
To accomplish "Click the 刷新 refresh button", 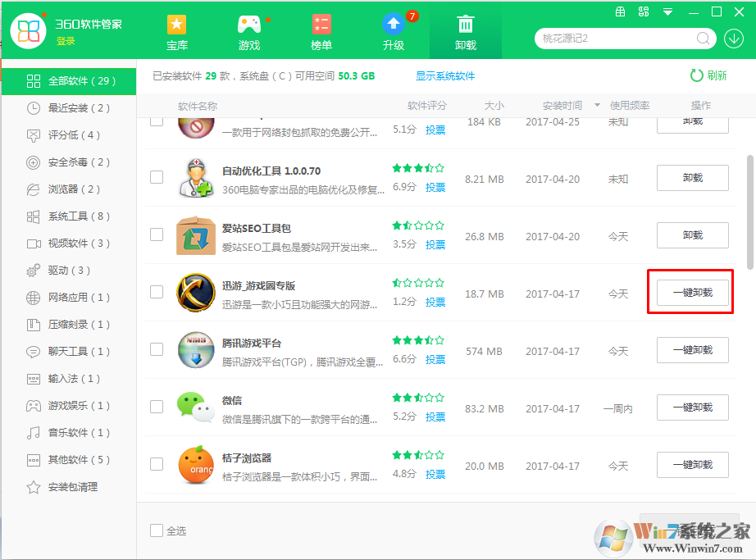I will pos(708,75).
